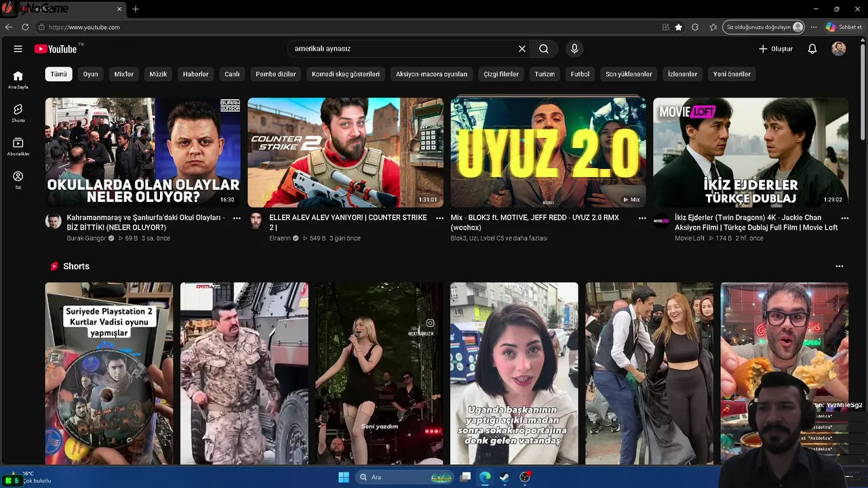
Task: Select the Pembe diziler chip
Action: coord(276,74)
